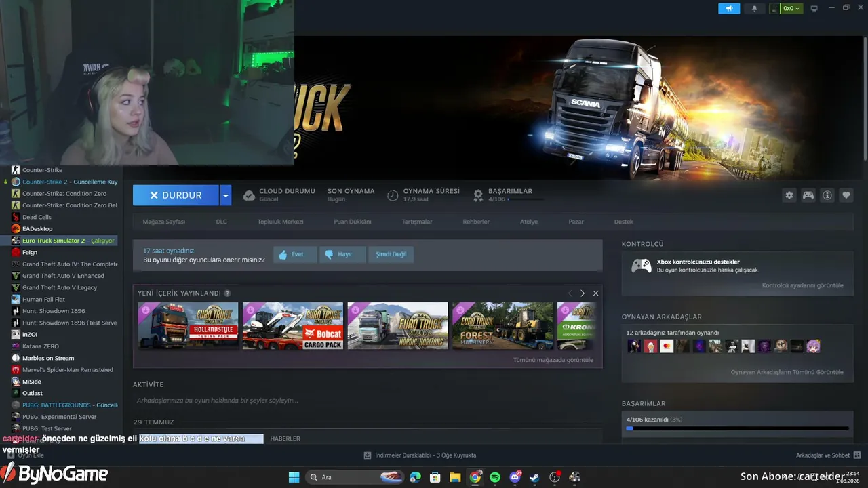
Task: Show game info icon
Action: tap(827, 195)
